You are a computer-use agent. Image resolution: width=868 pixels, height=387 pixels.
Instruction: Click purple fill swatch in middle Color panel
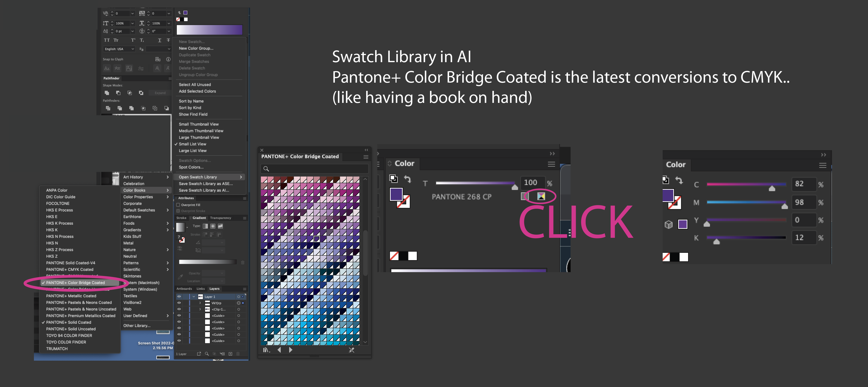coord(396,194)
